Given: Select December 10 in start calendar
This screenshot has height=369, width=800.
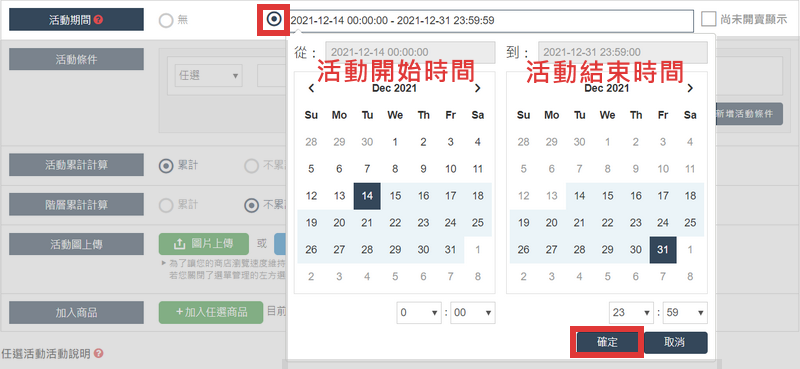Looking at the screenshot, I should 451,169.
